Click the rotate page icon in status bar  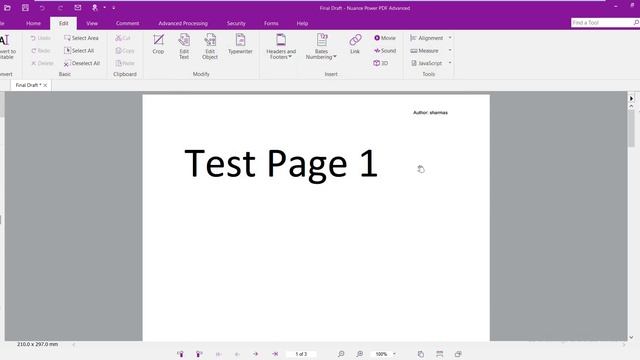pyautogui.click(x=421, y=354)
